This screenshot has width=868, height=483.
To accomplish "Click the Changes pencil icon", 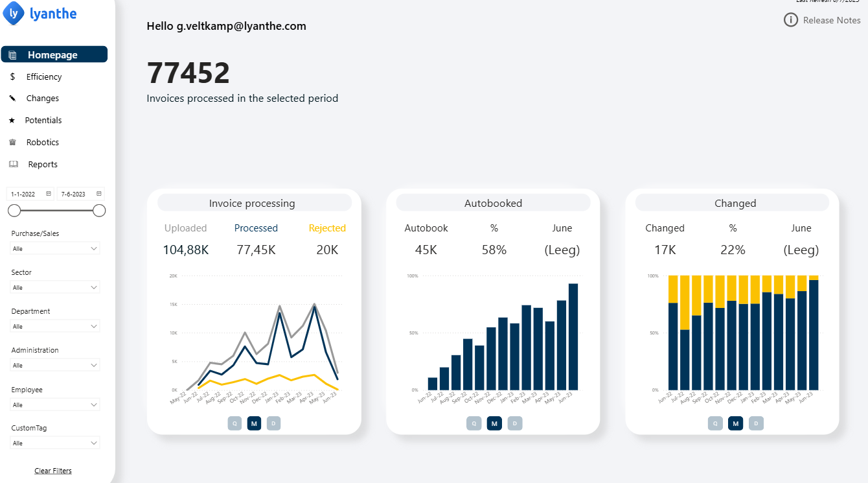I will pyautogui.click(x=12, y=99).
